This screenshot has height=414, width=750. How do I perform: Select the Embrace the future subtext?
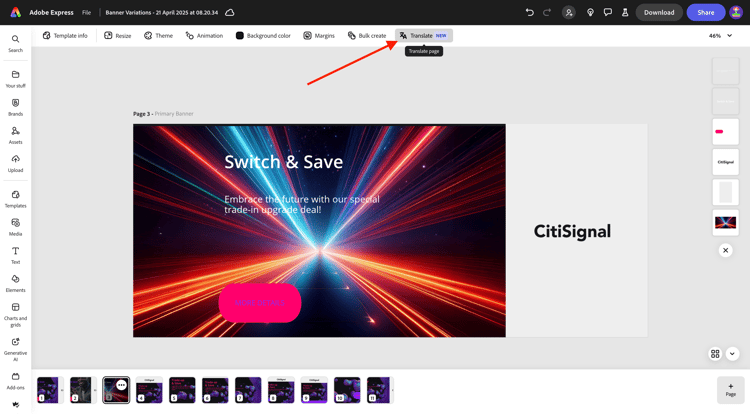tap(302, 204)
